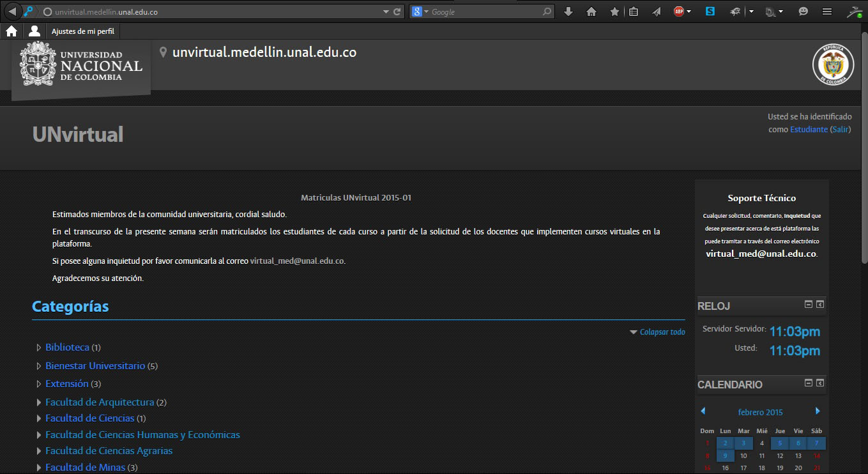The height and width of the screenshot is (474, 868).
Task: Click the server time 11:03pm clock
Action: (795, 332)
